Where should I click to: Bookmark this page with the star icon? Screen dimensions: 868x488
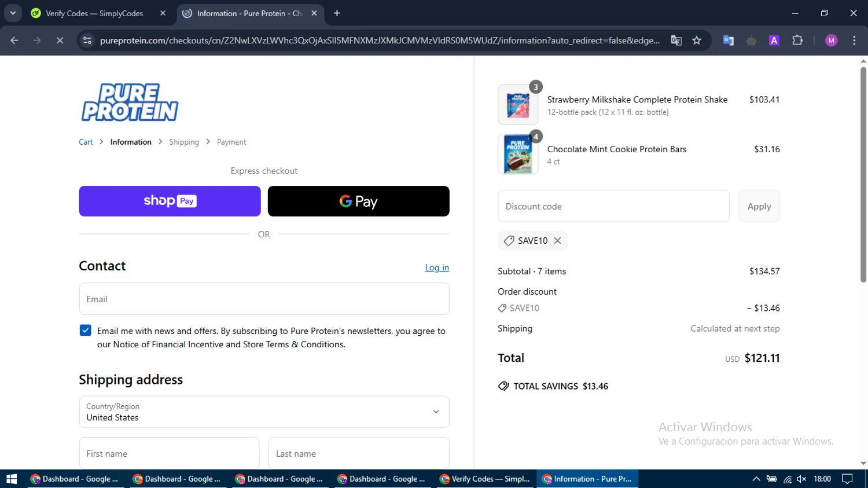coord(697,41)
